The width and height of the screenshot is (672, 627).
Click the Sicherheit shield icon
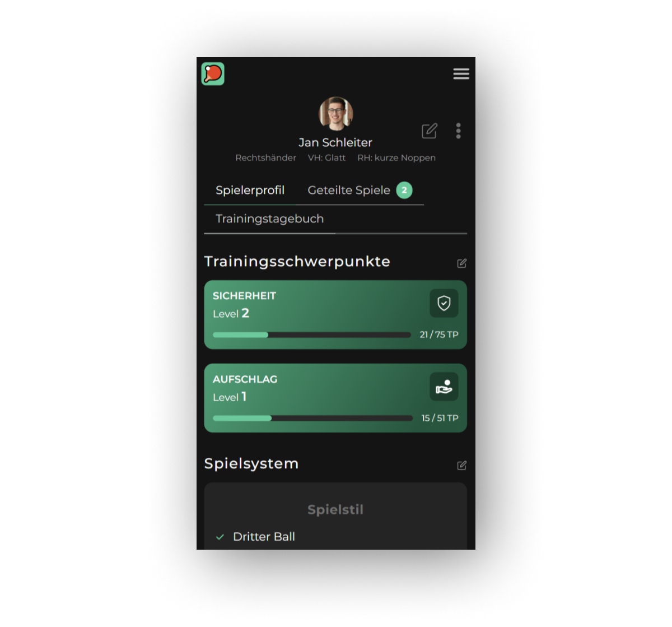click(444, 303)
